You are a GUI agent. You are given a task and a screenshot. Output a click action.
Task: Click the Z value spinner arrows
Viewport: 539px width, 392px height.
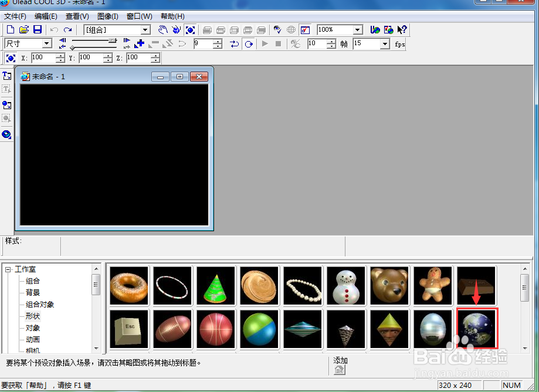point(155,58)
